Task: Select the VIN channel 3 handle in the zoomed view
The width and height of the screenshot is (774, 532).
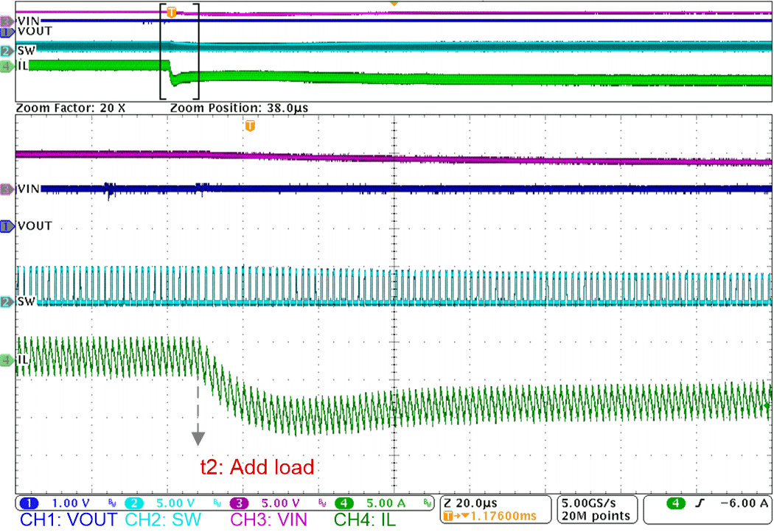Action: coord(7,189)
